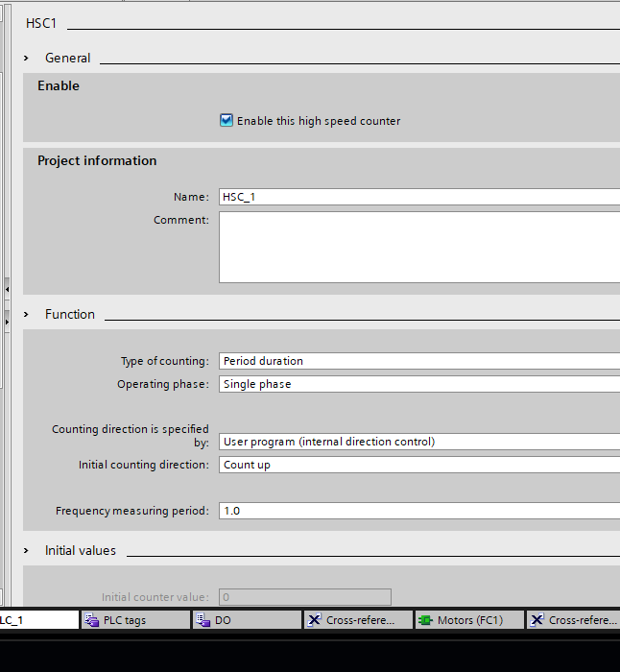Click the Frequency measuring period label

tap(132, 511)
